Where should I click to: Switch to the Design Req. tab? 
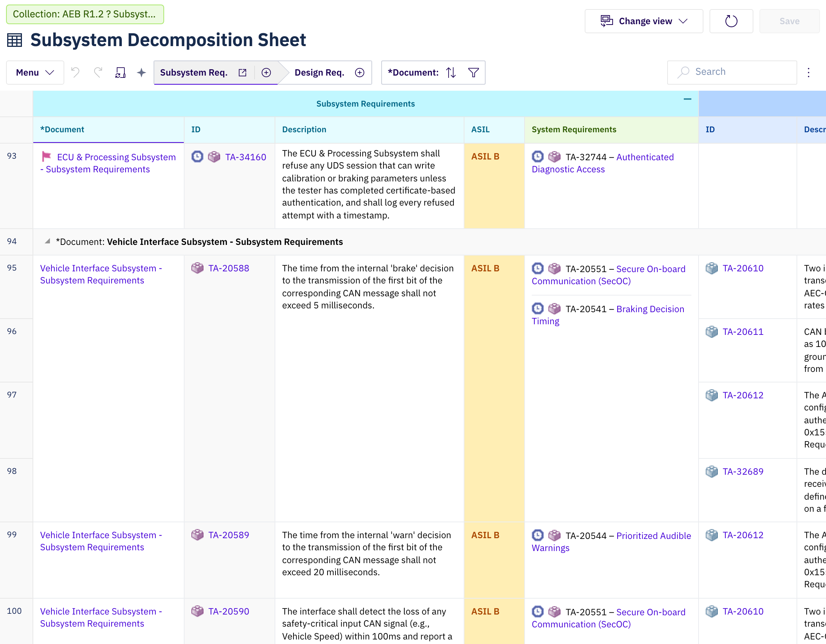click(320, 73)
